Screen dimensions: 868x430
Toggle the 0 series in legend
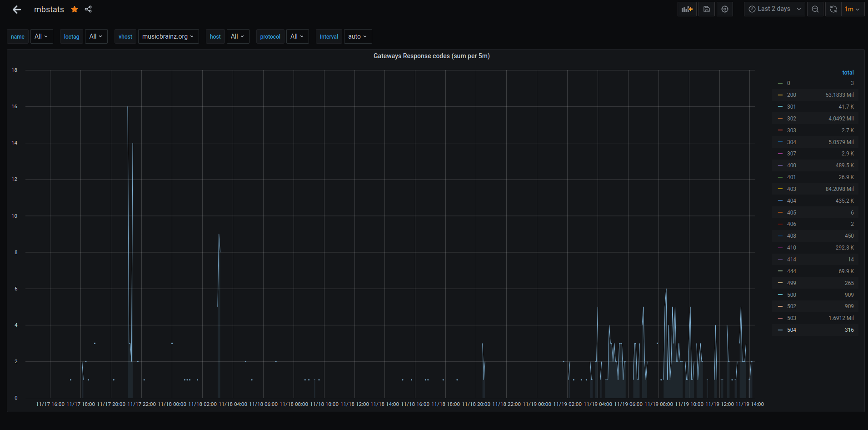point(788,83)
